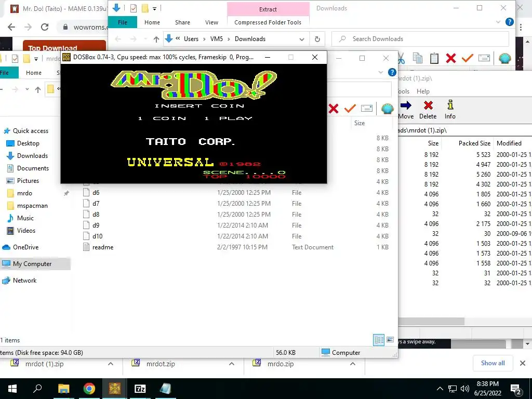The width and height of the screenshot is (532, 399).
Task: Open 7-Zip from the taskbar
Action: point(140,389)
